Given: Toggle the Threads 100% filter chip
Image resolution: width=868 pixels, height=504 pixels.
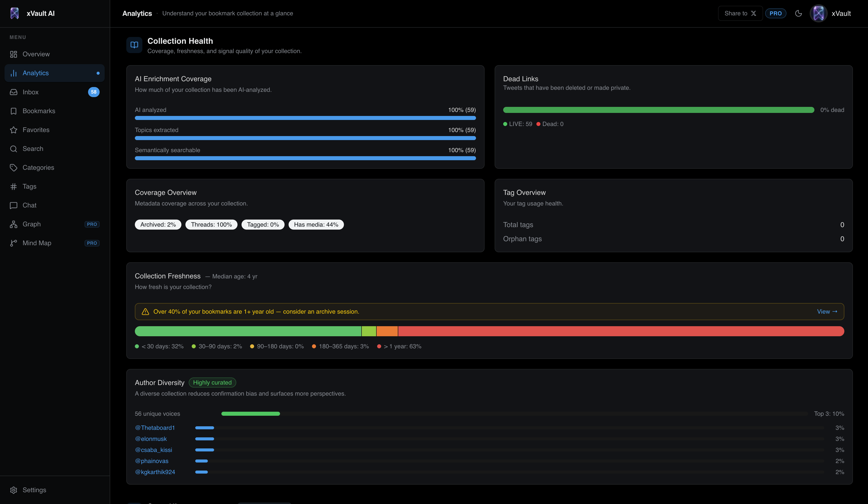Looking at the screenshot, I should pyautogui.click(x=211, y=224).
